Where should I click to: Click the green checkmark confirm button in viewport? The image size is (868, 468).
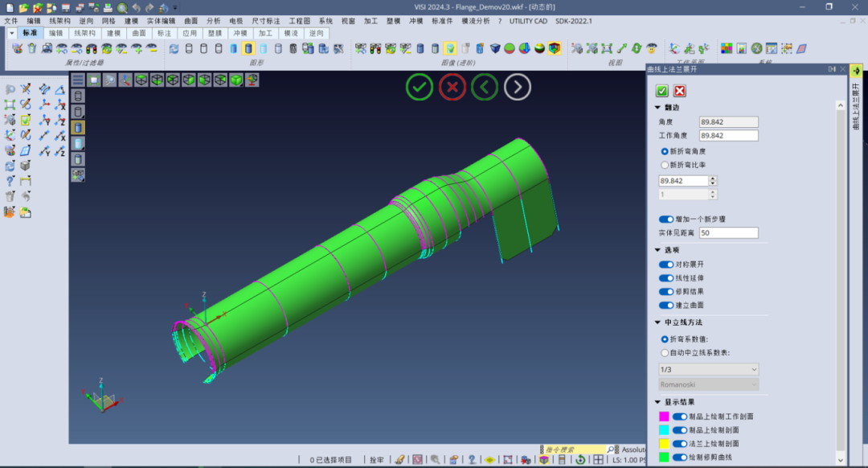pos(419,87)
